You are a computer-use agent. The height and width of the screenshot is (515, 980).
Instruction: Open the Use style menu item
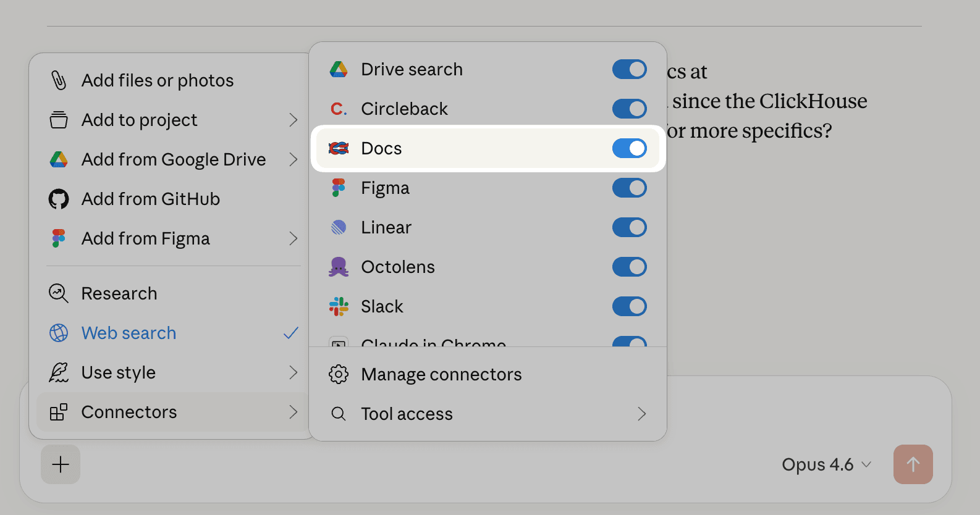(119, 372)
